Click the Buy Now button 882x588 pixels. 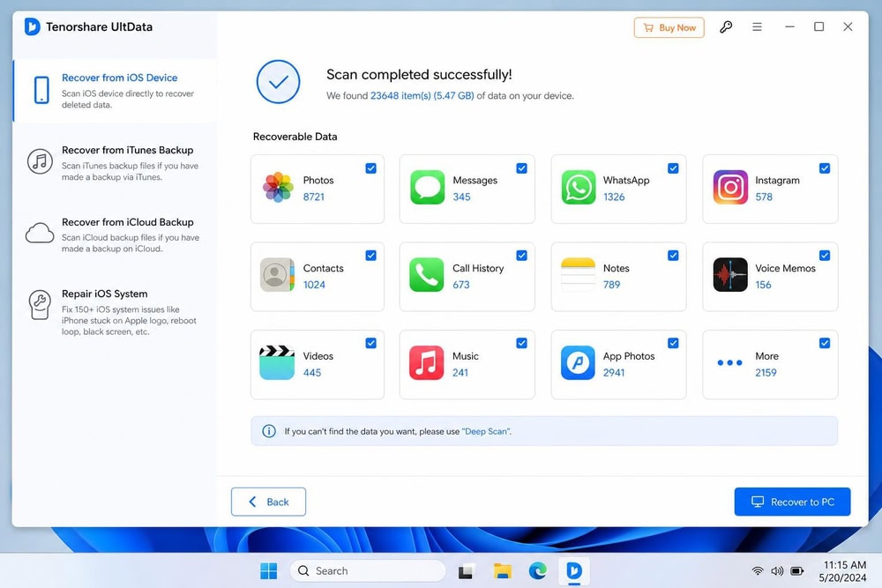pyautogui.click(x=669, y=27)
